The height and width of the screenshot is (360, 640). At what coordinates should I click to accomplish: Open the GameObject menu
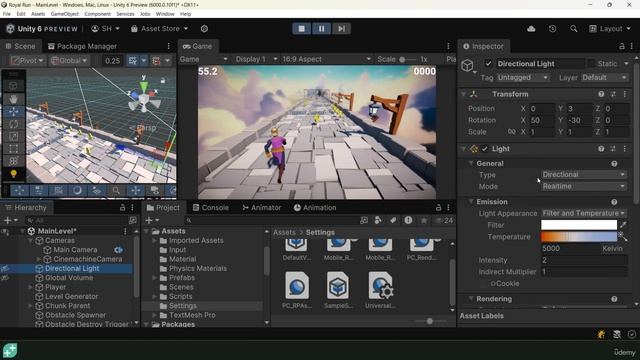[65, 14]
